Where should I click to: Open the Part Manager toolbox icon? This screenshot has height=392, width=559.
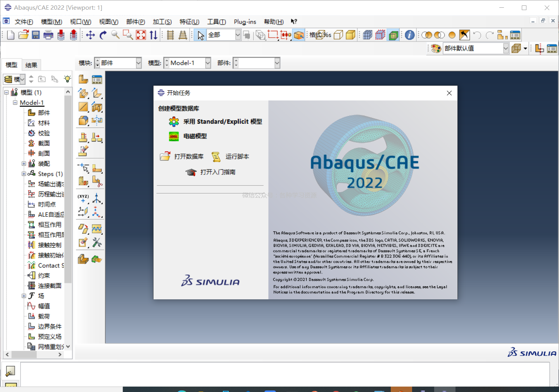[97, 79]
